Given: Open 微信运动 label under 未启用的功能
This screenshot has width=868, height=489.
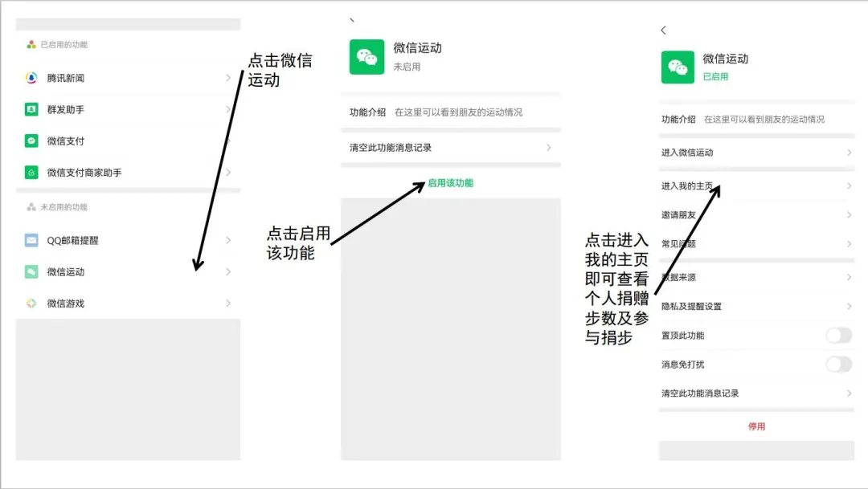Looking at the screenshot, I should point(65,271).
